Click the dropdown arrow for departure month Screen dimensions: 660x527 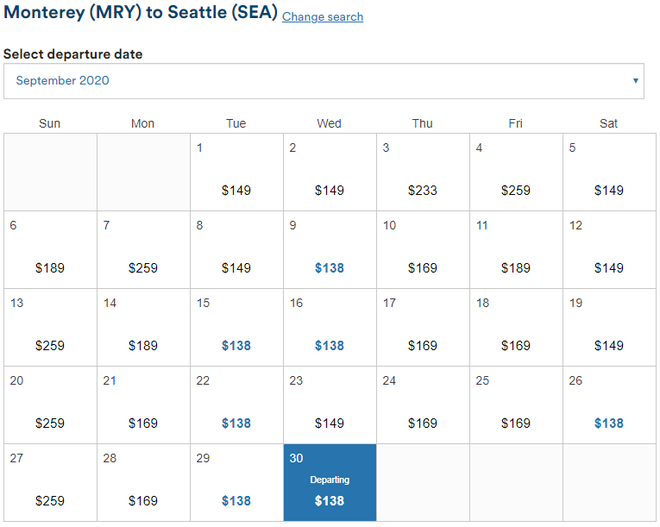click(636, 81)
